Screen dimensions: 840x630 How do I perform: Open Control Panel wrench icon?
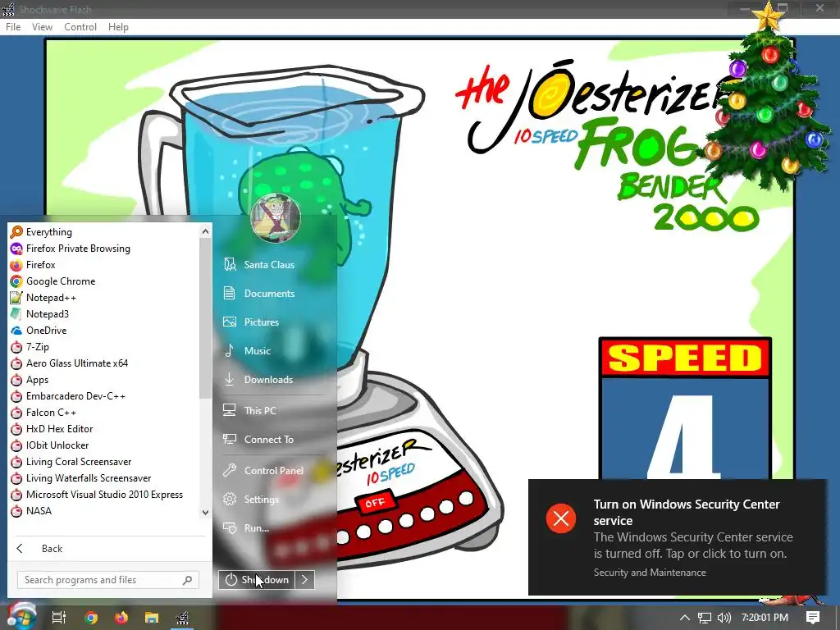click(230, 470)
